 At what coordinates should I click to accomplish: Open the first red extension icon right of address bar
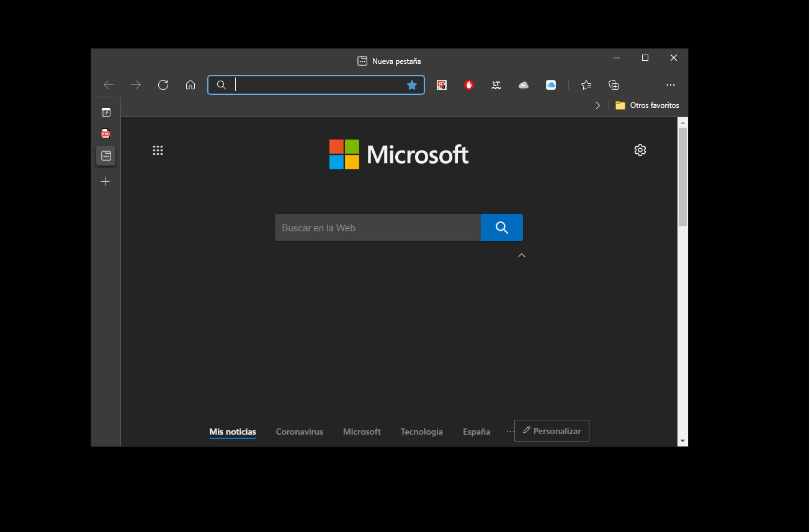[442, 85]
